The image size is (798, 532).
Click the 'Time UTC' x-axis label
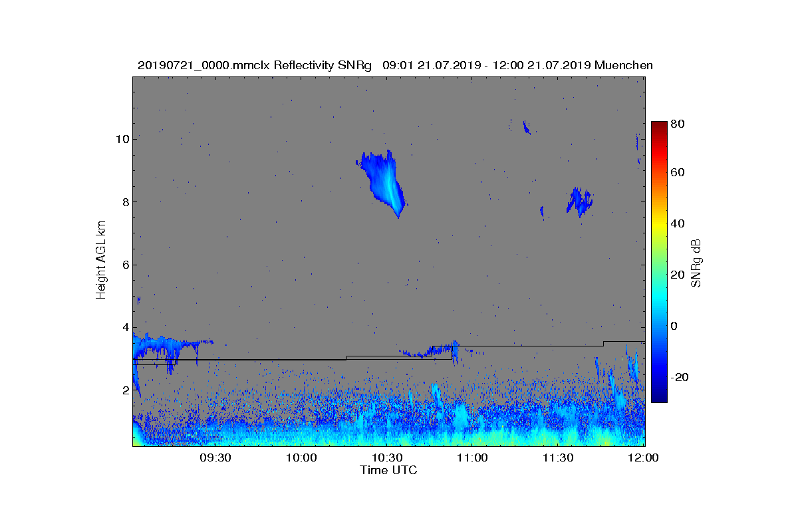[x=389, y=470]
